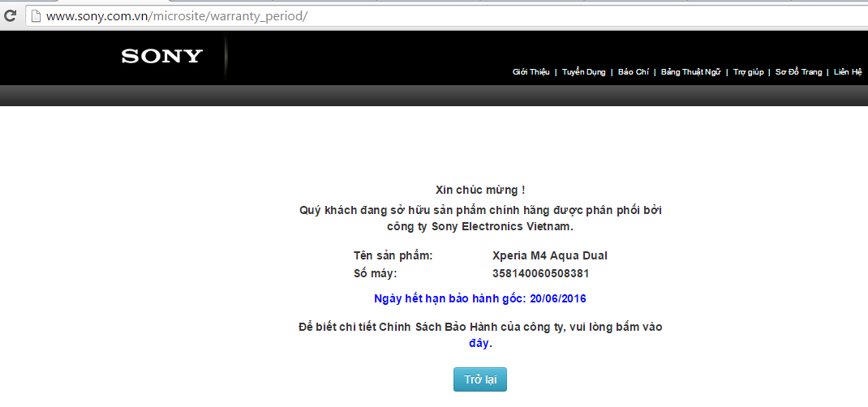Click the warranty expiry date 20/06/2016 text
868x407 pixels.
click(x=557, y=298)
